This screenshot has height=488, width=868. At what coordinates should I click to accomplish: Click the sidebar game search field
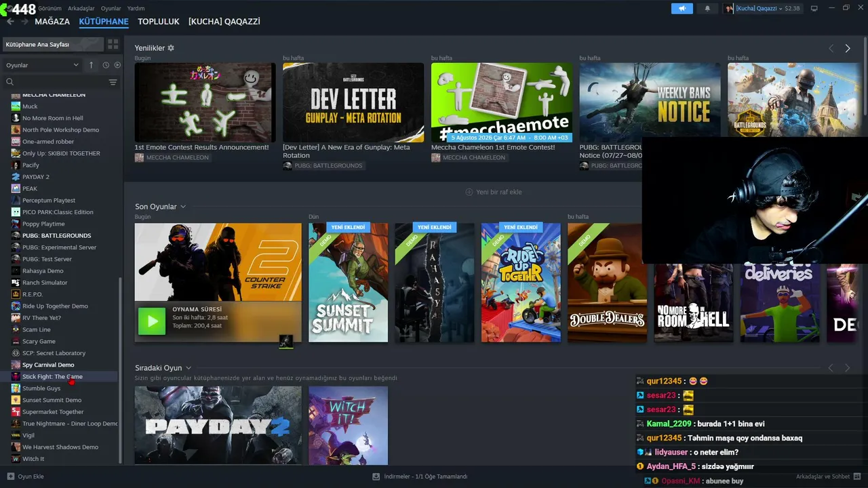click(61, 82)
